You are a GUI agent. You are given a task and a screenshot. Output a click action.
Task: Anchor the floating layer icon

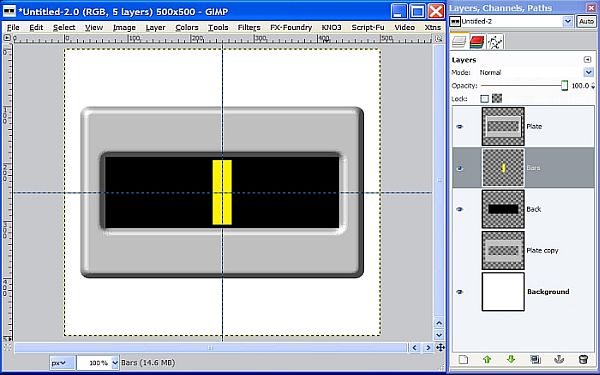tap(559, 359)
